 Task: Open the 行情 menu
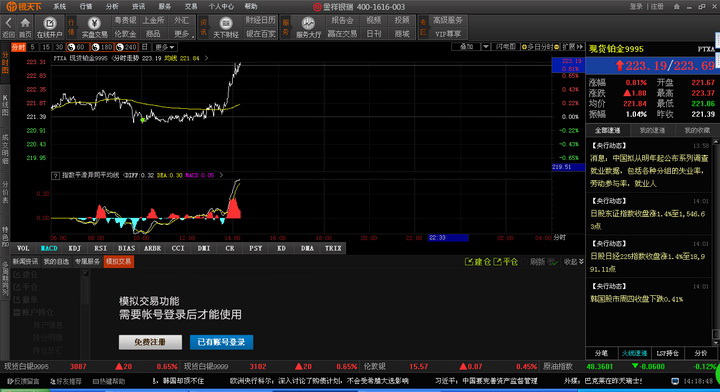pyautogui.click(x=86, y=6)
